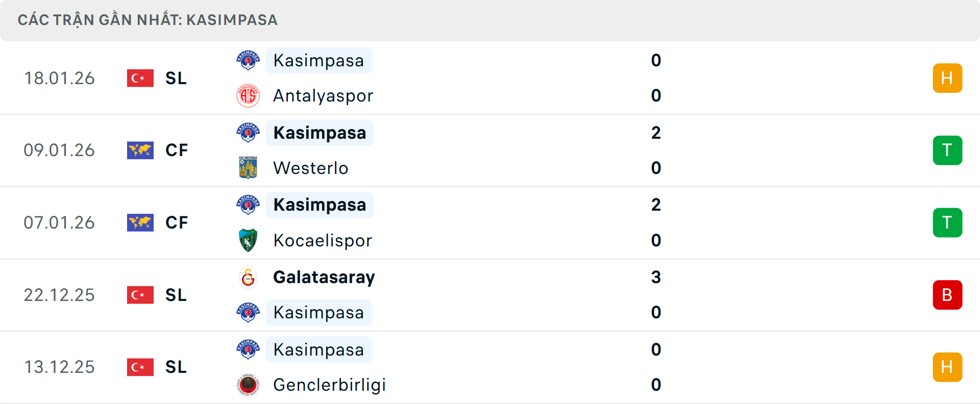
Task: Open the Westerlo team name link
Action: coord(310,167)
